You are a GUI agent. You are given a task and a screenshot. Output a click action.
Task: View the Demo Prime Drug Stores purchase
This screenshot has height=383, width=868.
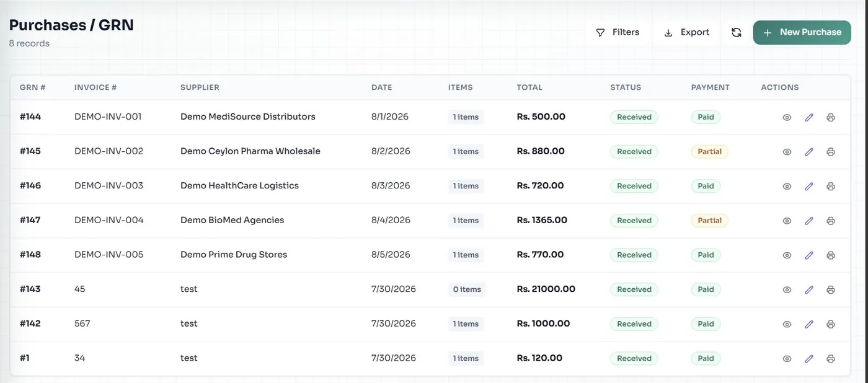pyautogui.click(x=787, y=255)
